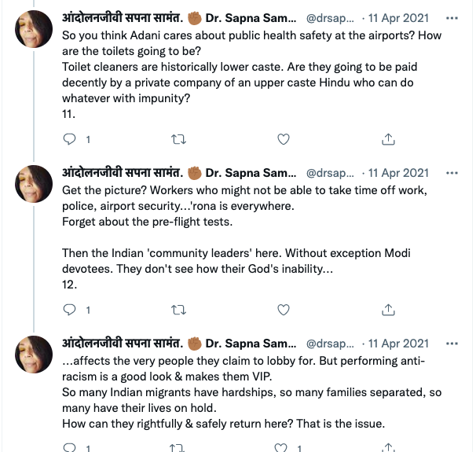The height and width of the screenshot is (452, 476).
Task: Open avatar of the 'Get the picture?' tweet
Action: [x=35, y=187]
